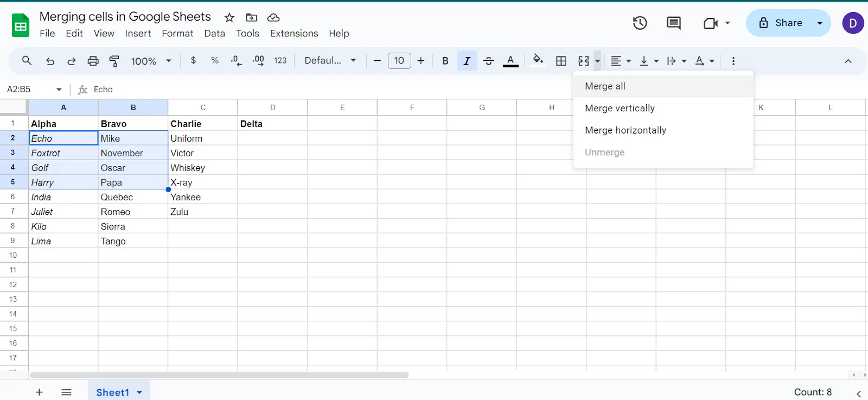Image resolution: width=868 pixels, height=400 pixels.
Task: Click the Count: 8 status summary
Action: (813, 392)
